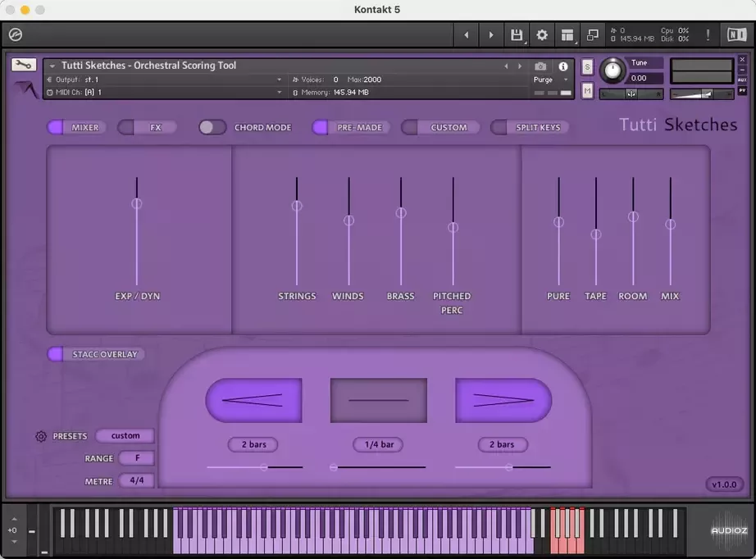
Task: Open the instrument info icon
Action: point(563,66)
